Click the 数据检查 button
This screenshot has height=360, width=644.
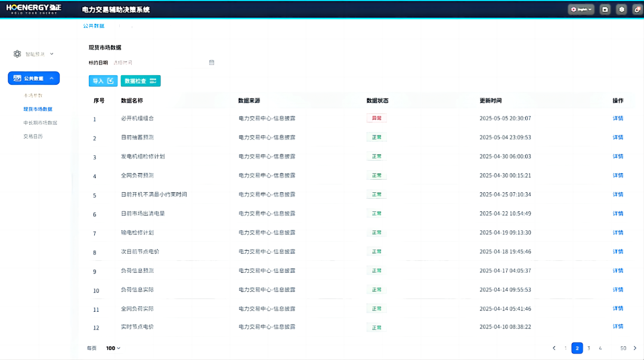click(x=140, y=81)
